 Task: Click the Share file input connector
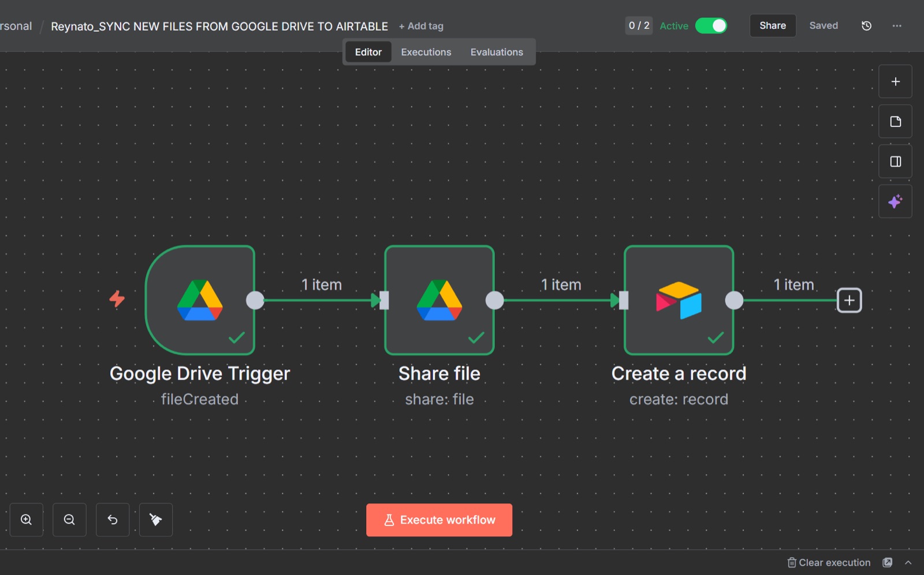tap(384, 300)
